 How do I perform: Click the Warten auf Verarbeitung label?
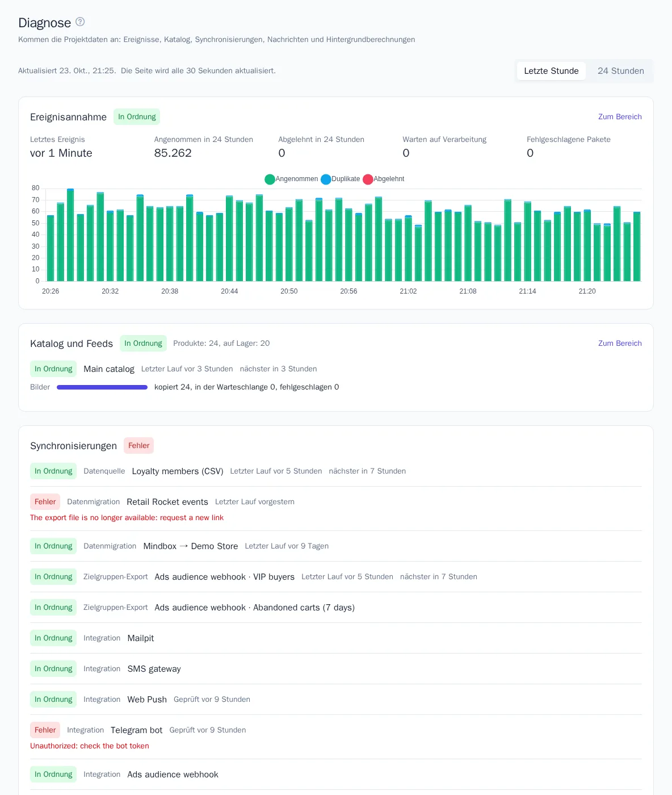coord(444,140)
